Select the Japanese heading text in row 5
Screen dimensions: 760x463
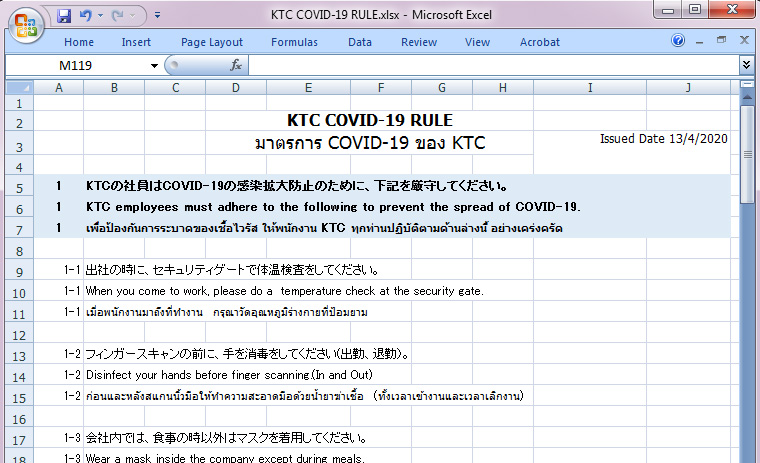coord(296,186)
